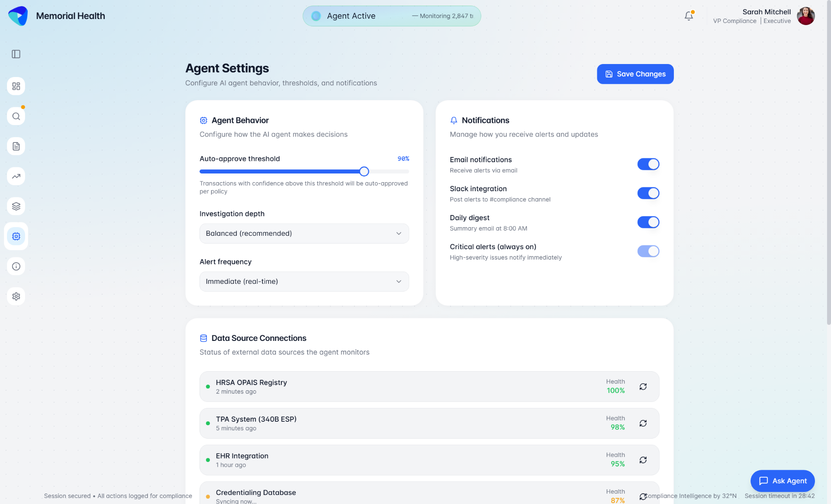Refresh the HRSA OPAIS Registry connection
The width and height of the screenshot is (831, 504).
point(643,386)
